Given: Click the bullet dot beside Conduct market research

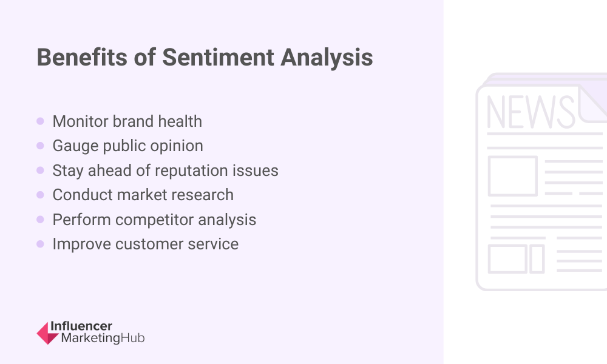Looking at the screenshot, I should coord(40,195).
